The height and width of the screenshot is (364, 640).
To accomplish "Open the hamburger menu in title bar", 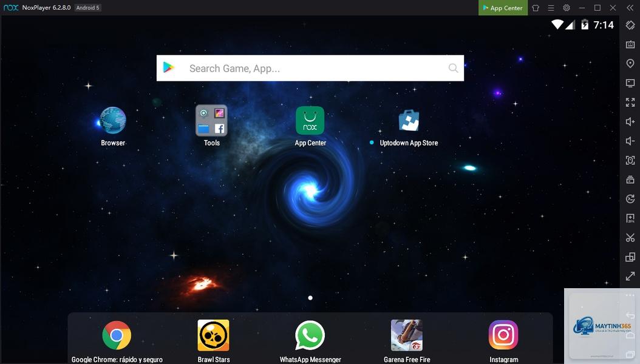I will coord(551,8).
